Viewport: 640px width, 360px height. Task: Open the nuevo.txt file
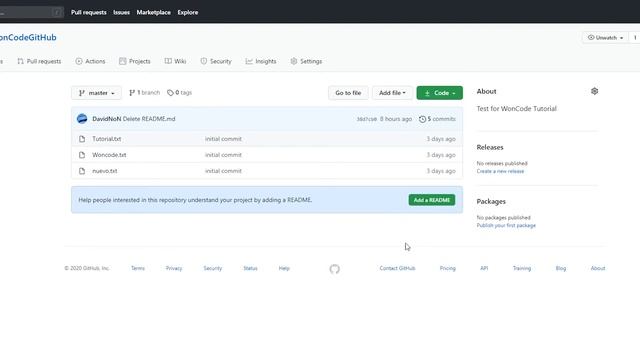coord(105,171)
